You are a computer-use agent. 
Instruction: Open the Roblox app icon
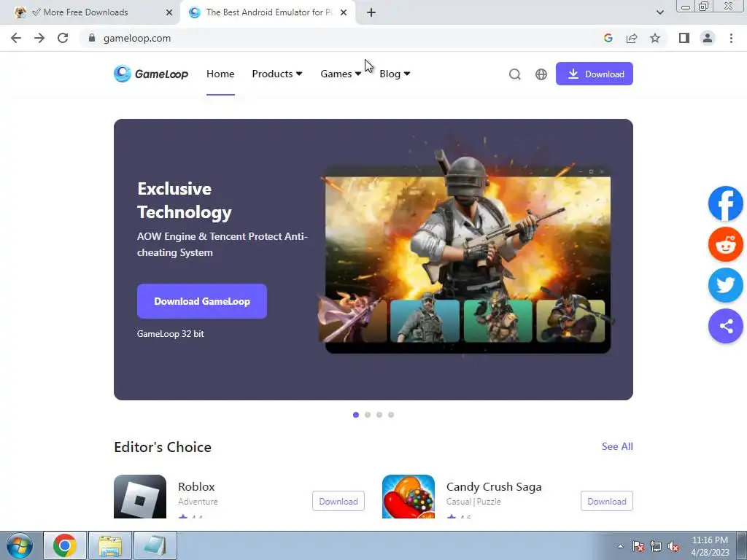point(140,497)
